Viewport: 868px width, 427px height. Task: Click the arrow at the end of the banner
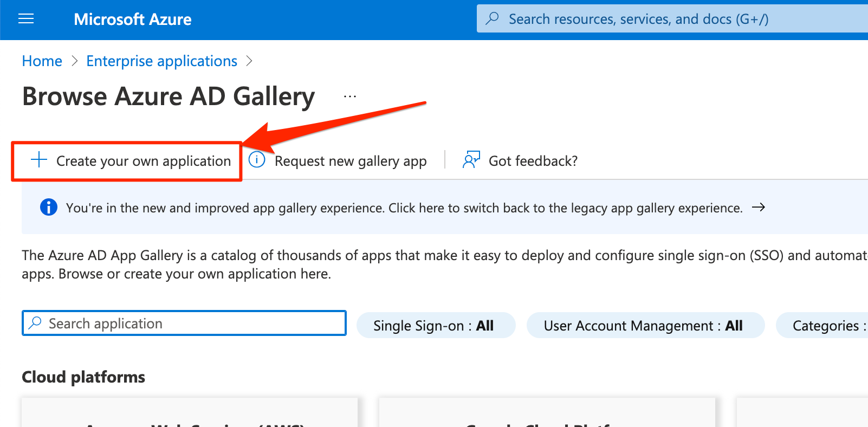tap(759, 207)
